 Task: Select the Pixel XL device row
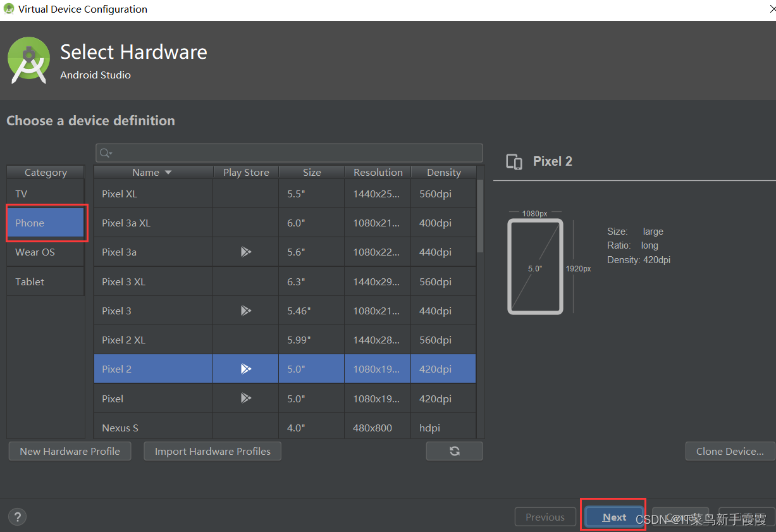(285, 194)
